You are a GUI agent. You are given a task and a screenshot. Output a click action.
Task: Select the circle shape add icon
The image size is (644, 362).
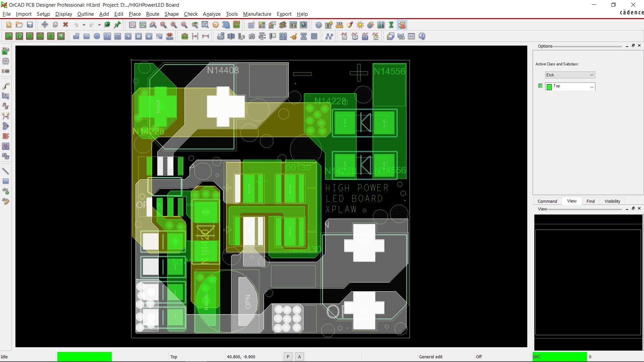tap(97, 36)
